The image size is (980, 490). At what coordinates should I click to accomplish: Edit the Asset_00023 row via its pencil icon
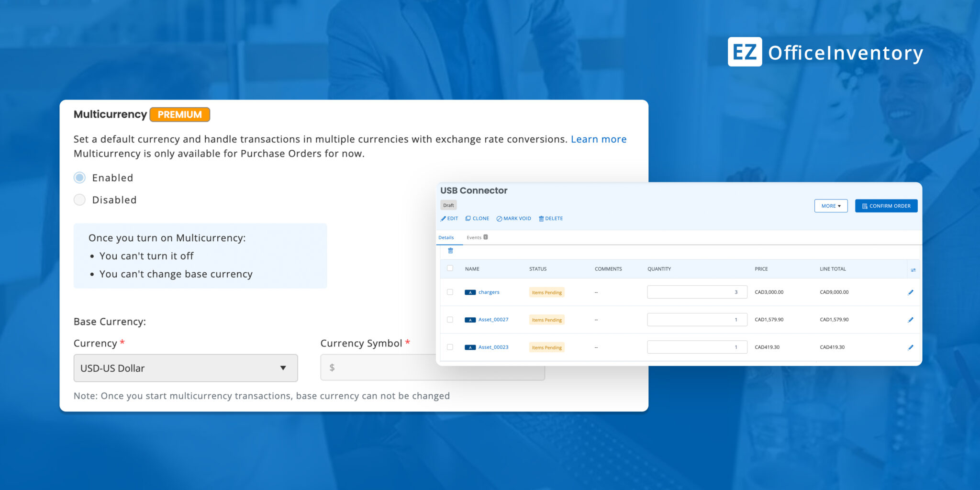(911, 347)
